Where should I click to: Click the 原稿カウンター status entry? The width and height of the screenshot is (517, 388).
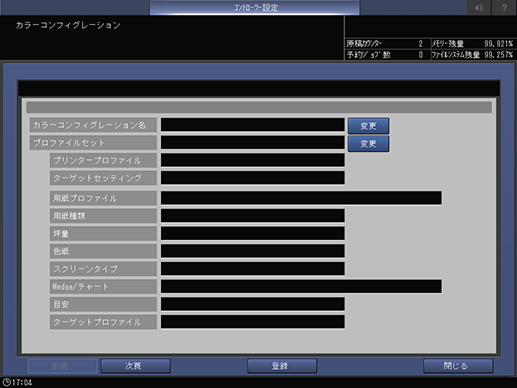(x=387, y=44)
